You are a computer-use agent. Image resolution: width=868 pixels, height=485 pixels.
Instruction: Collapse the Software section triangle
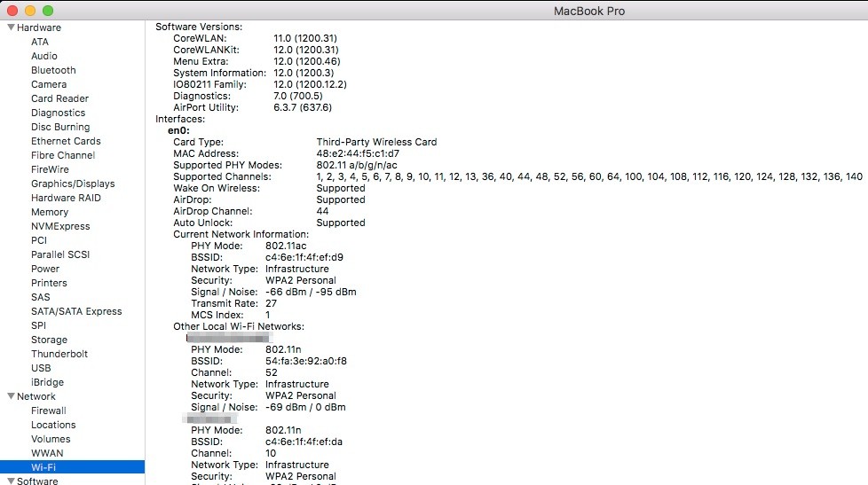point(11,481)
